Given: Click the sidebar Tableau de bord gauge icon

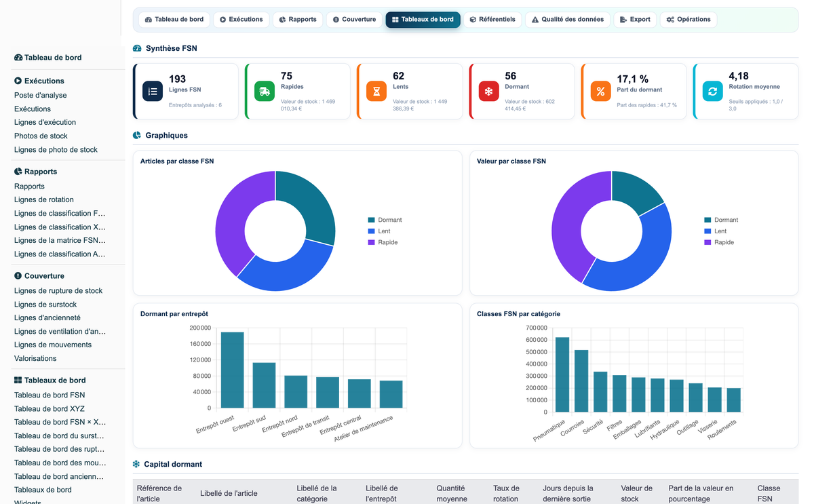Looking at the screenshot, I should [x=18, y=58].
